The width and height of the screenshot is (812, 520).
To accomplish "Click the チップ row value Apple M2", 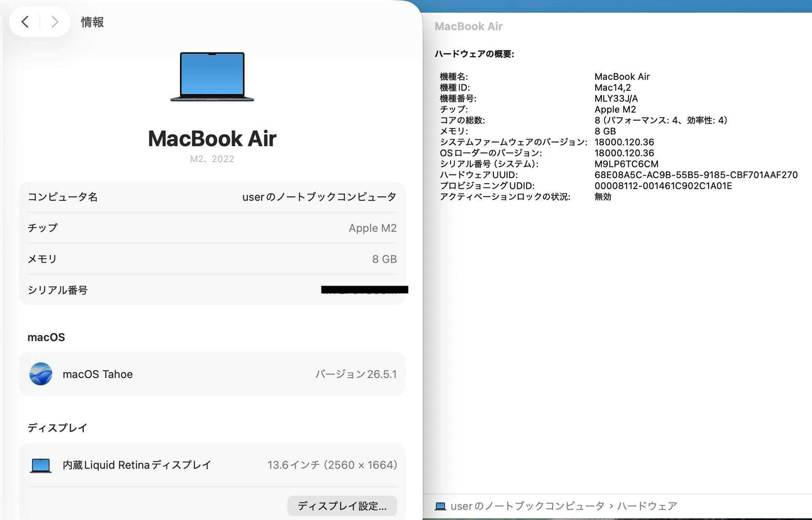I will (373, 228).
